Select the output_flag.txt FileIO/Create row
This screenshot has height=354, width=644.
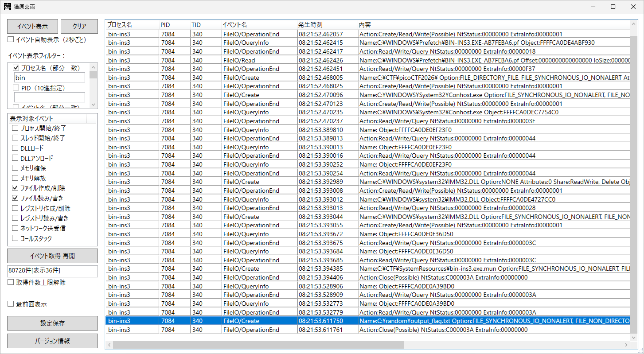pyautogui.click(x=368, y=321)
